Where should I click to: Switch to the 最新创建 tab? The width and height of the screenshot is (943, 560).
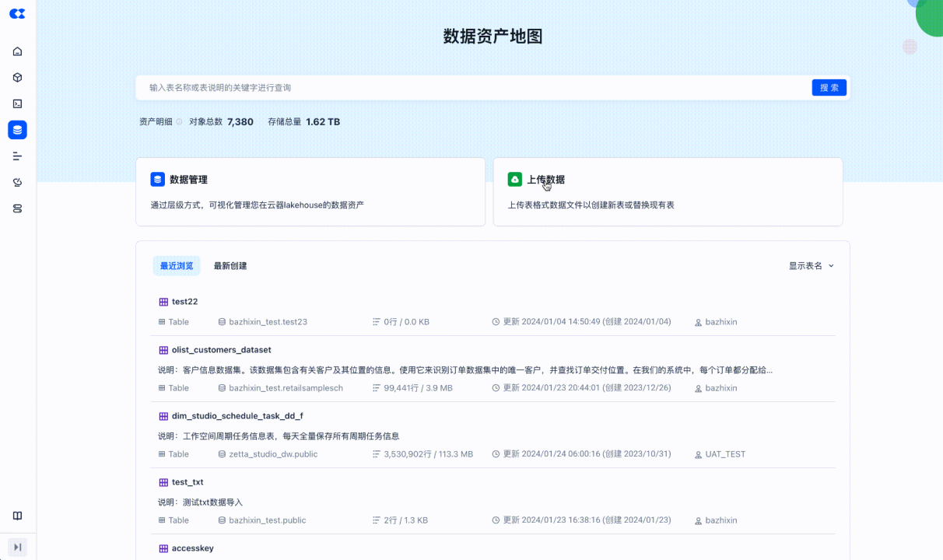click(x=230, y=266)
